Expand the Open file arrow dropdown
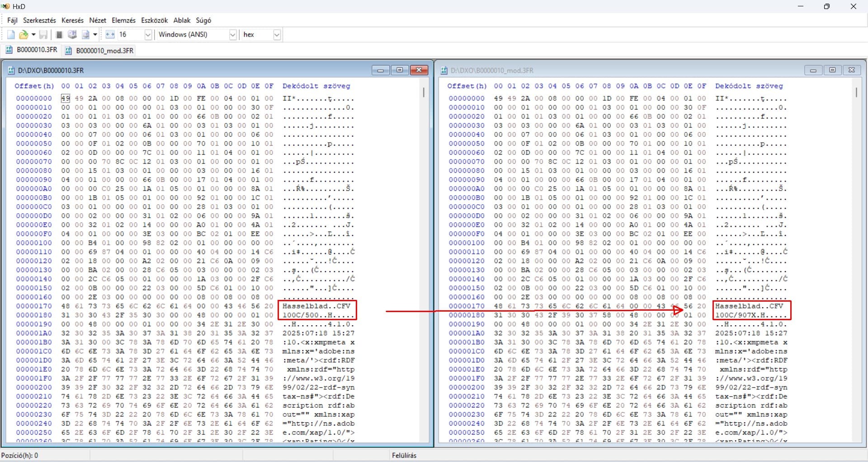Image resolution: width=868 pixels, height=462 pixels. click(x=33, y=35)
